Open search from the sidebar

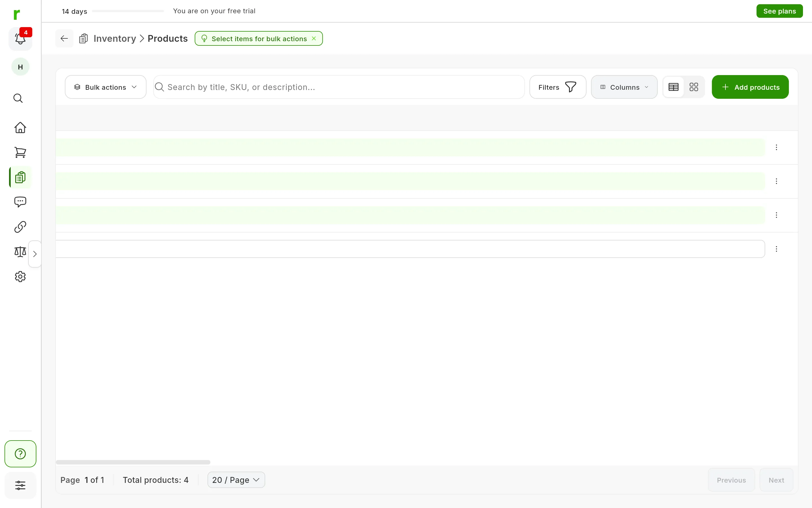coord(18,98)
